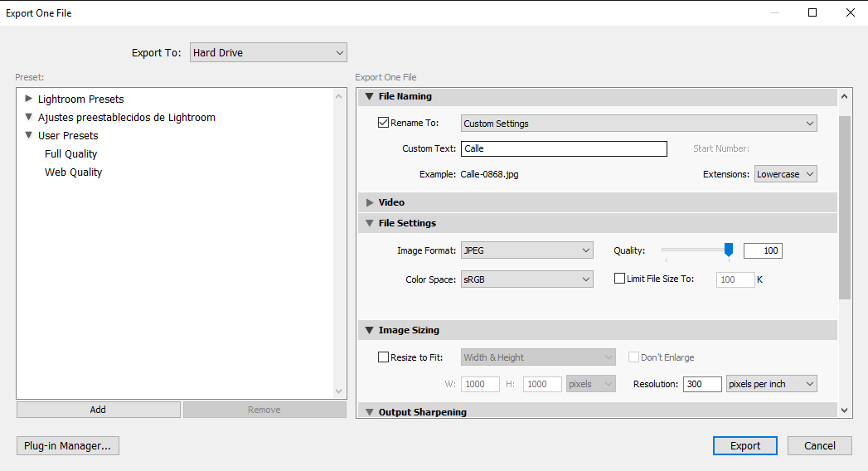The image size is (868, 471).
Task: Click the preset list scroll up arrow
Action: point(339,96)
